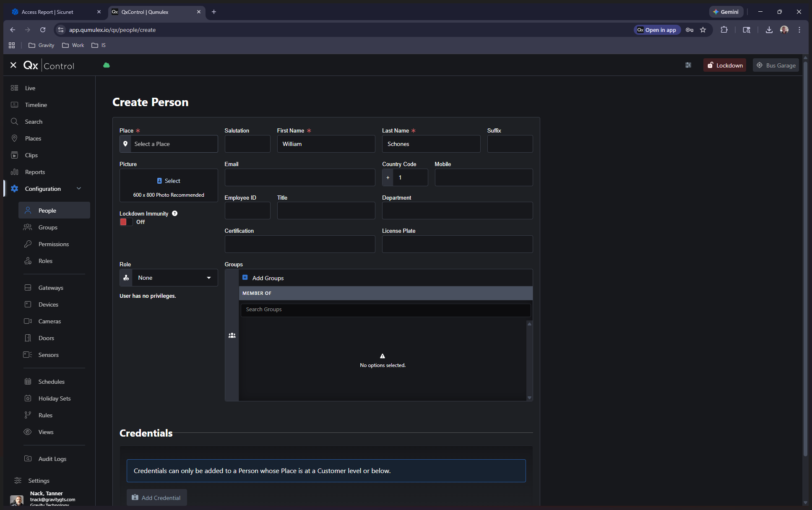Switch to Access Report Sicunet tab
812x510 pixels.
point(47,12)
